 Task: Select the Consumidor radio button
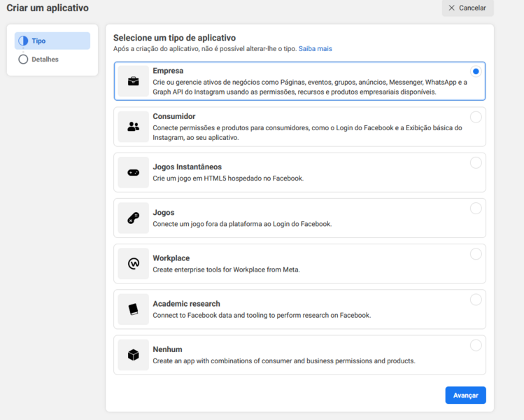click(476, 117)
